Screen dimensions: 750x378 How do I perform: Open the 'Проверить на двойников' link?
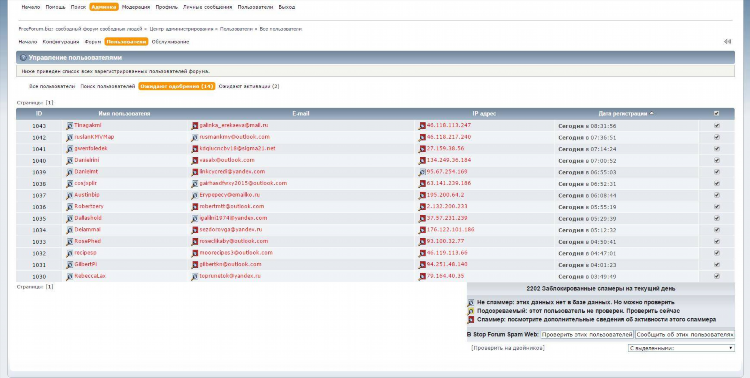click(507, 348)
